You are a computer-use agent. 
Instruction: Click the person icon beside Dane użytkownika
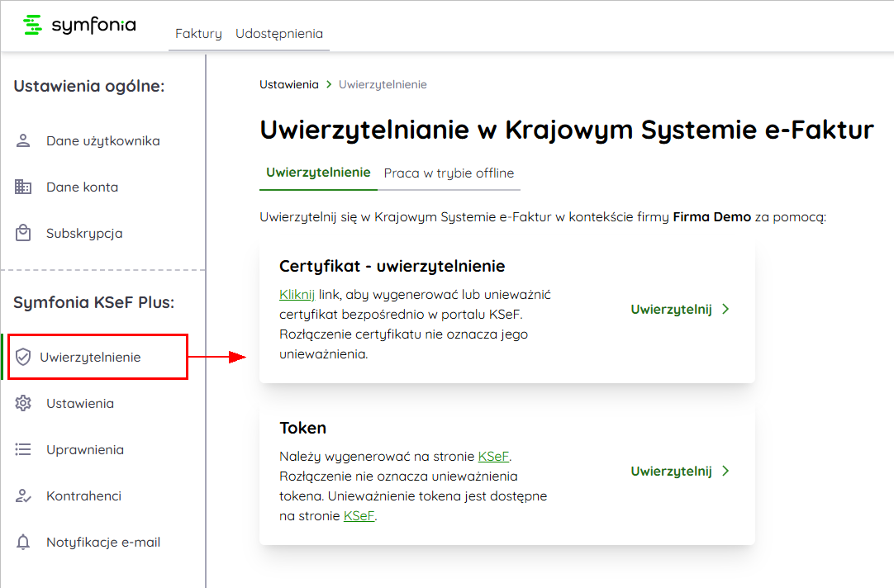click(x=23, y=140)
